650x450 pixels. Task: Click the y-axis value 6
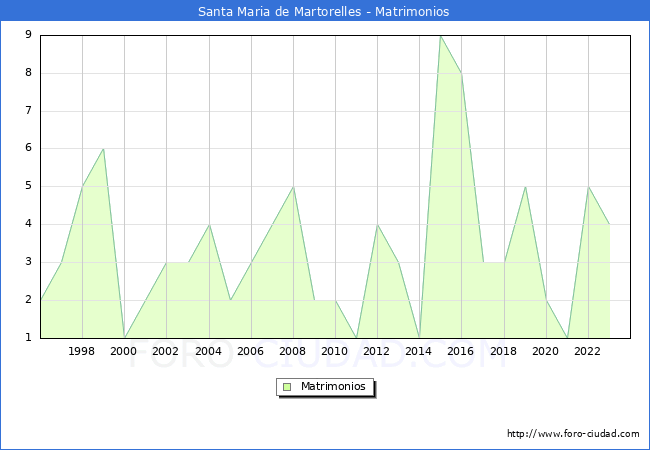coord(28,148)
